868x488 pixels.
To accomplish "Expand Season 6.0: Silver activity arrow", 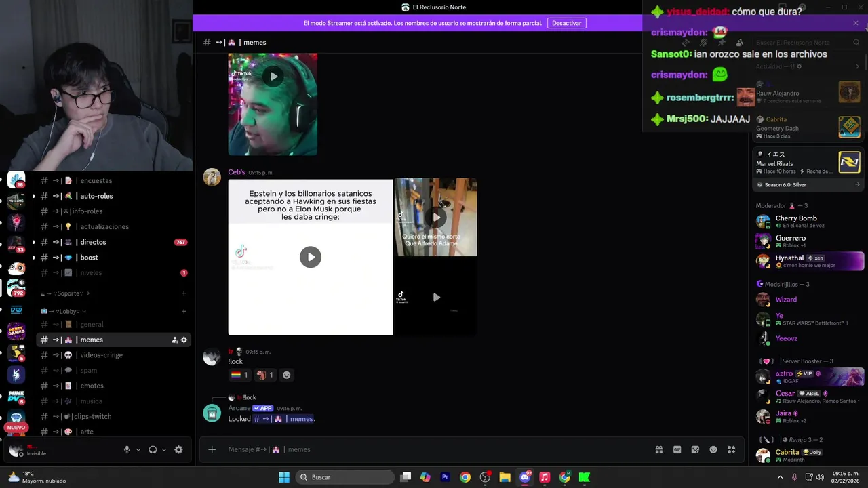I will point(857,184).
